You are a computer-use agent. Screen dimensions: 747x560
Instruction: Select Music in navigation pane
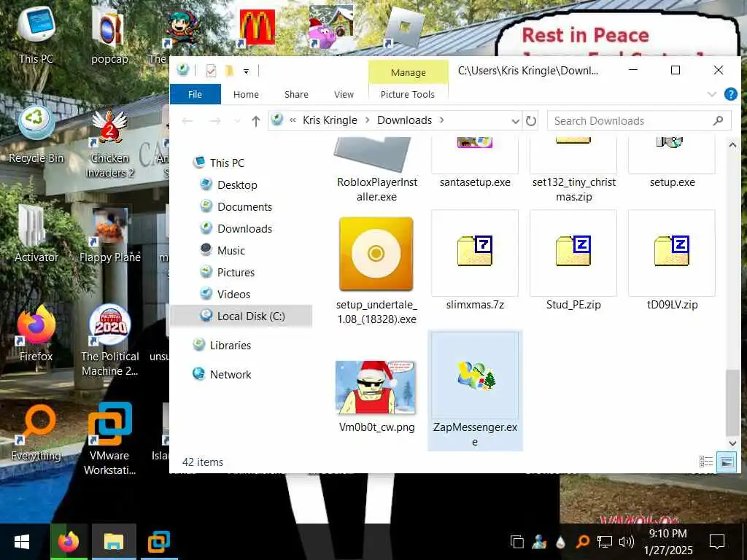pos(231,251)
